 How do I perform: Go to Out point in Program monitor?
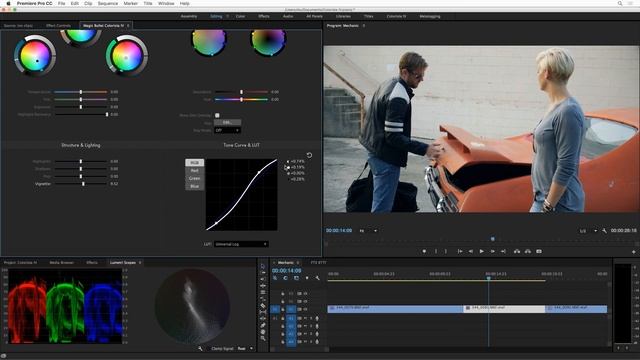[503, 251]
